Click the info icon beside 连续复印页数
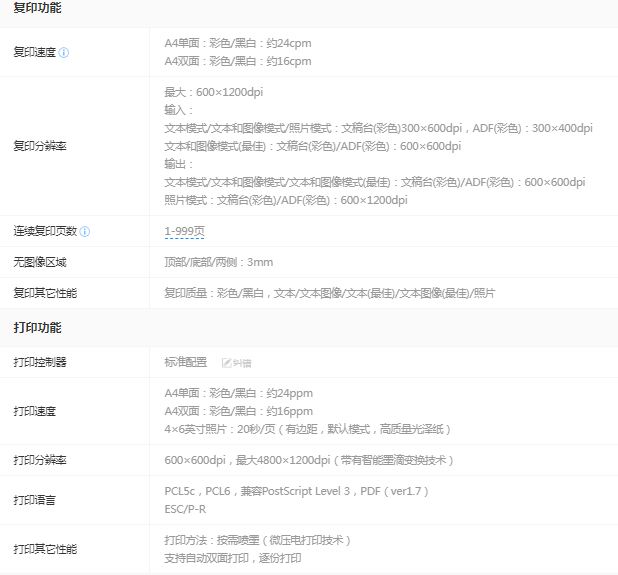Viewport: 618px width, 575px height. (x=85, y=231)
